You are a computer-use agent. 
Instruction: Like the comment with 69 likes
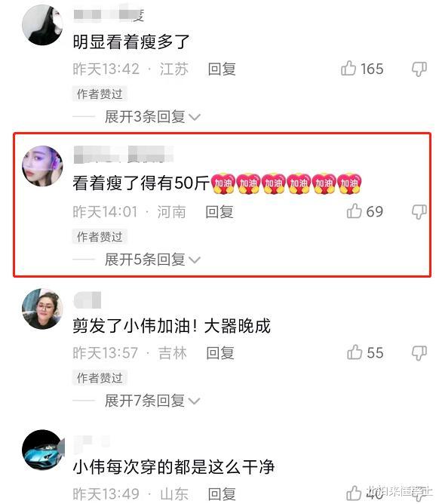355,211
